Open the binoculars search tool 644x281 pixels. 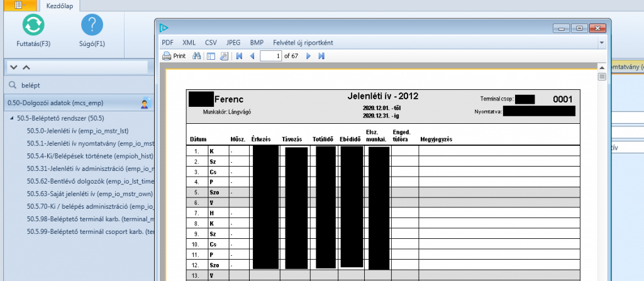point(196,56)
